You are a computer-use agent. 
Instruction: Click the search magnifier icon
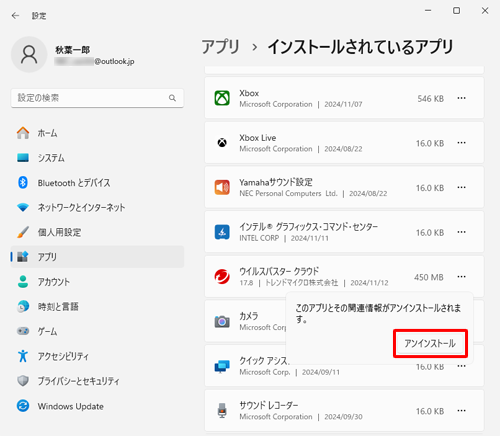tap(172, 98)
